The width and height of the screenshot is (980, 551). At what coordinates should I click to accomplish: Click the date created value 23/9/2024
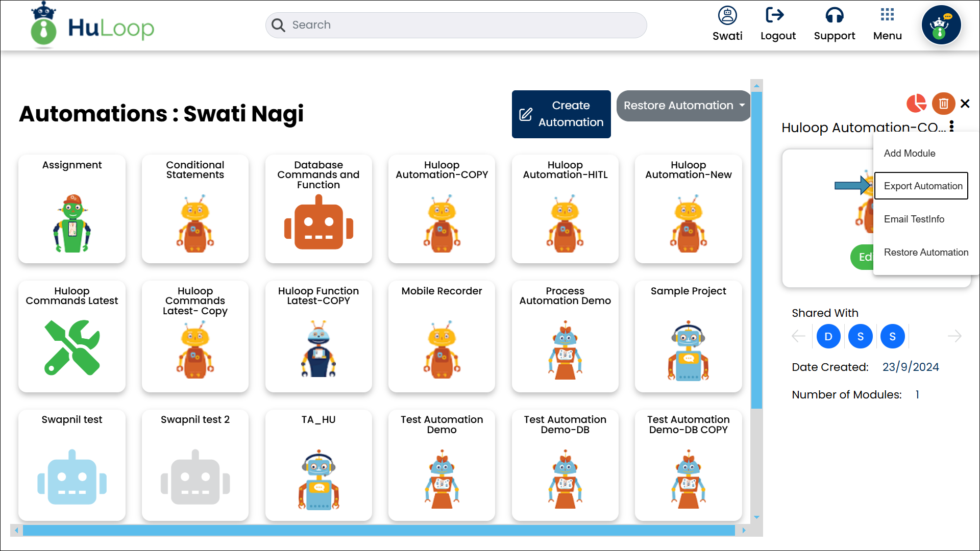click(911, 367)
